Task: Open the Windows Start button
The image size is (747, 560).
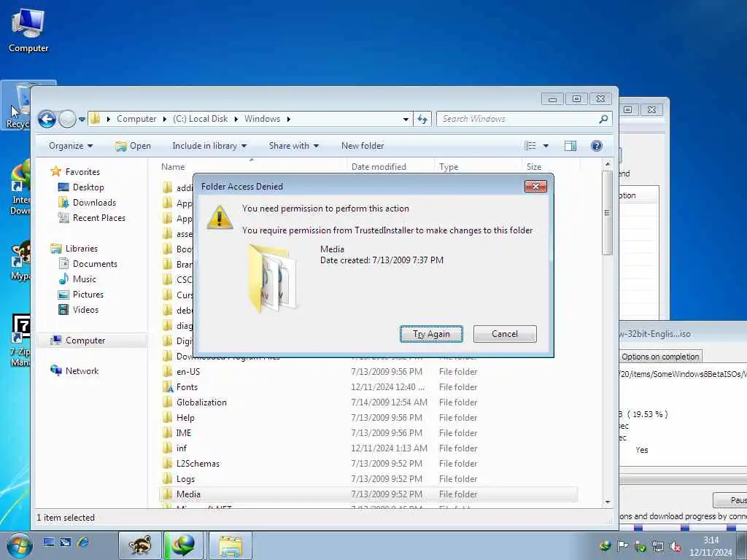Action: click(x=19, y=545)
